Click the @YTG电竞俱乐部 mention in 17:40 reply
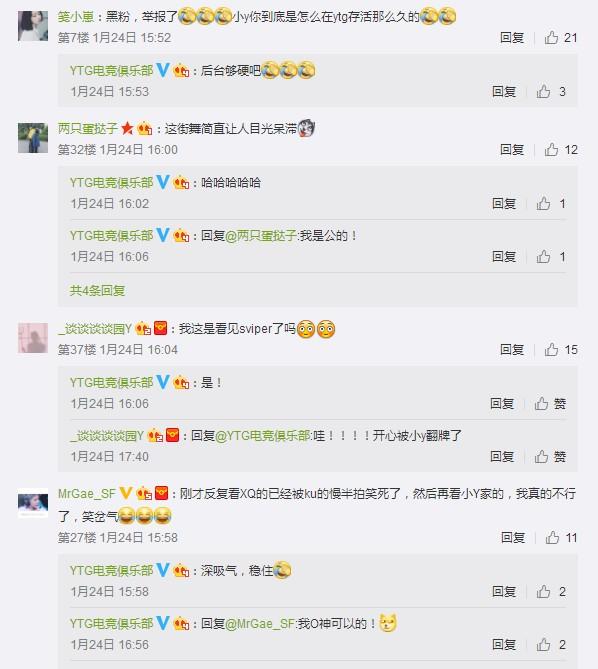The image size is (598, 669). [x=263, y=436]
